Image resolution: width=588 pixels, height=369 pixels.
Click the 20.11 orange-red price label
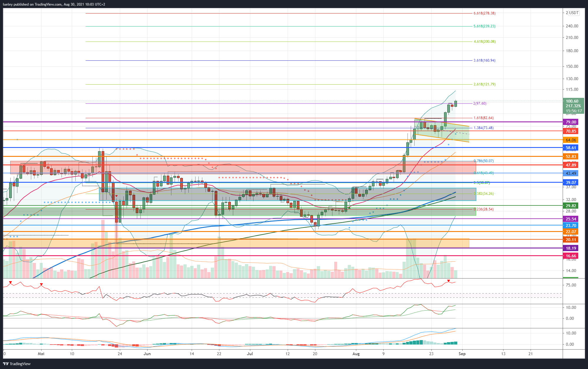click(571, 240)
